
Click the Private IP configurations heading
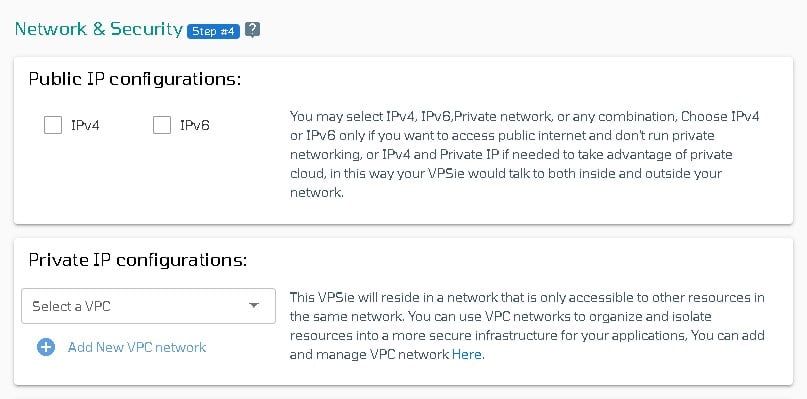coord(138,260)
